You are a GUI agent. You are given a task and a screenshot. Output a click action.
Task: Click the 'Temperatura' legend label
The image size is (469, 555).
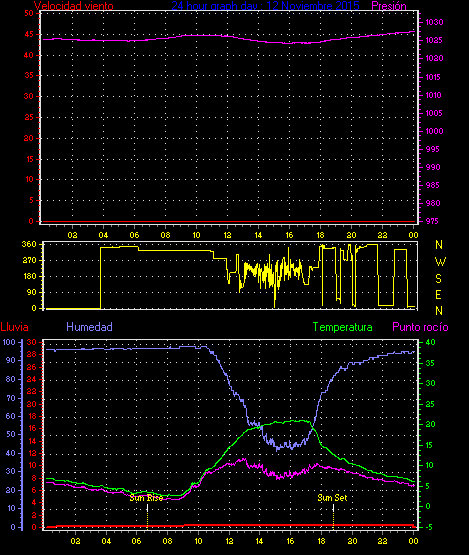(342, 327)
